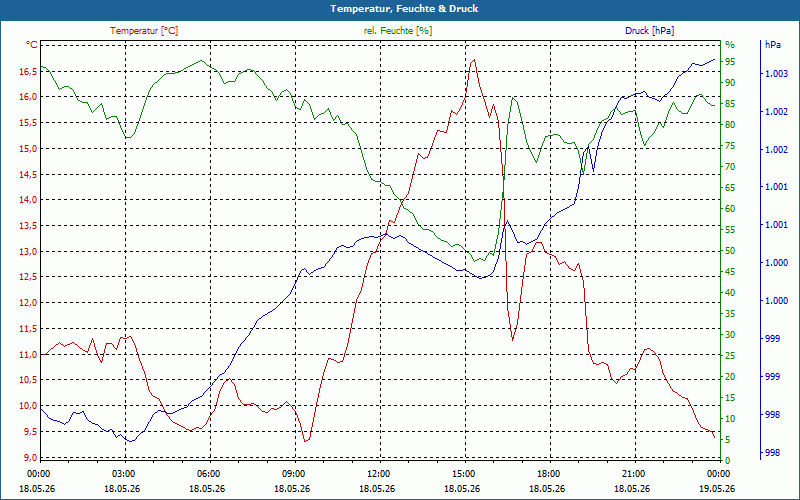The image size is (800, 500).
Task: Click the 11,0 tick on temperature axis
Action: pos(28,355)
